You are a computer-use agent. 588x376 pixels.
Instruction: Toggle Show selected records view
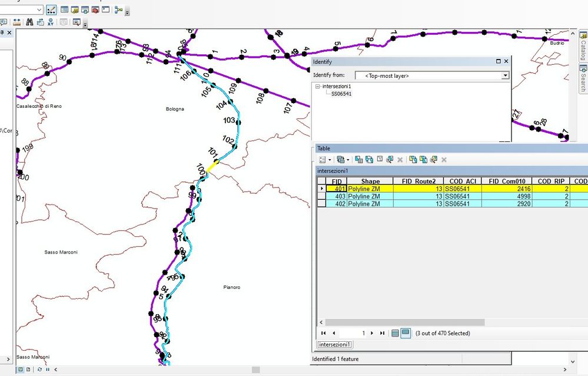click(x=406, y=333)
